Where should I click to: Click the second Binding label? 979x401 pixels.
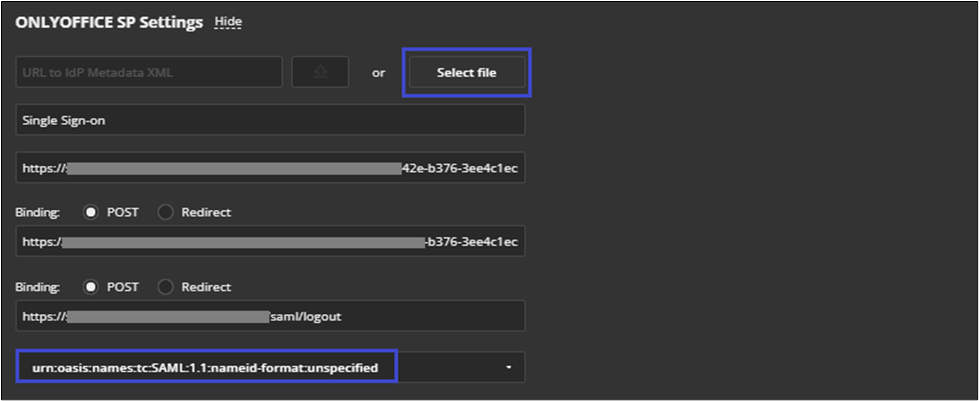pyautogui.click(x=37, y=287)
